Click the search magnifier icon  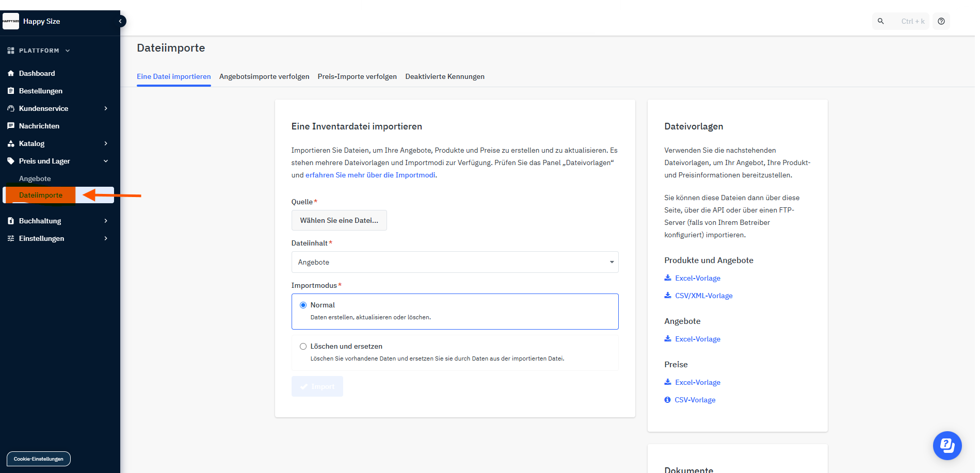click(x=881, y=21)
